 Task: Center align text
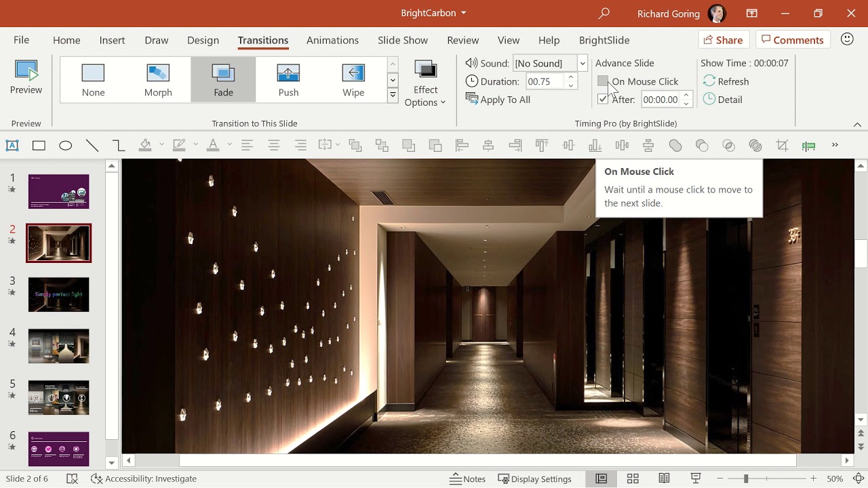tap(274, 145)
